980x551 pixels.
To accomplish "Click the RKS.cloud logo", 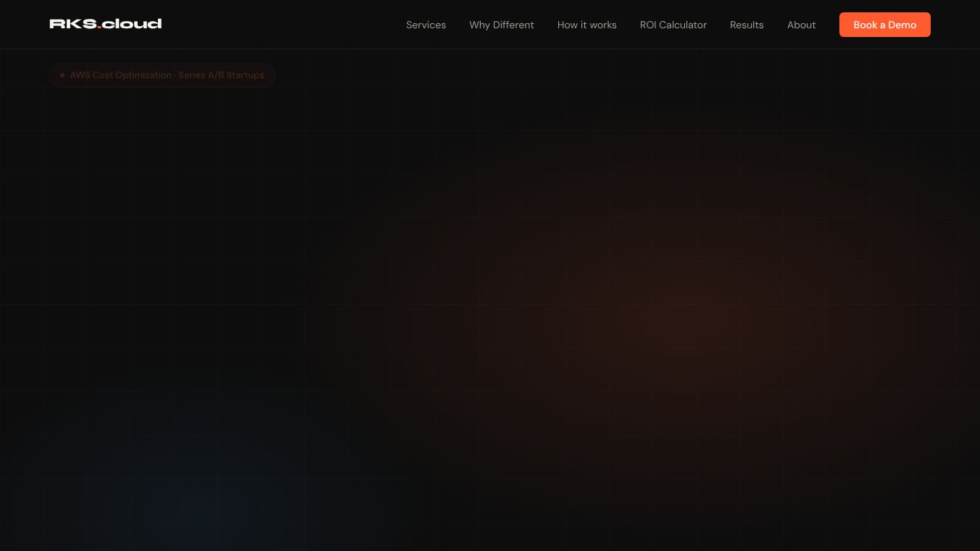I will (105, 24).
